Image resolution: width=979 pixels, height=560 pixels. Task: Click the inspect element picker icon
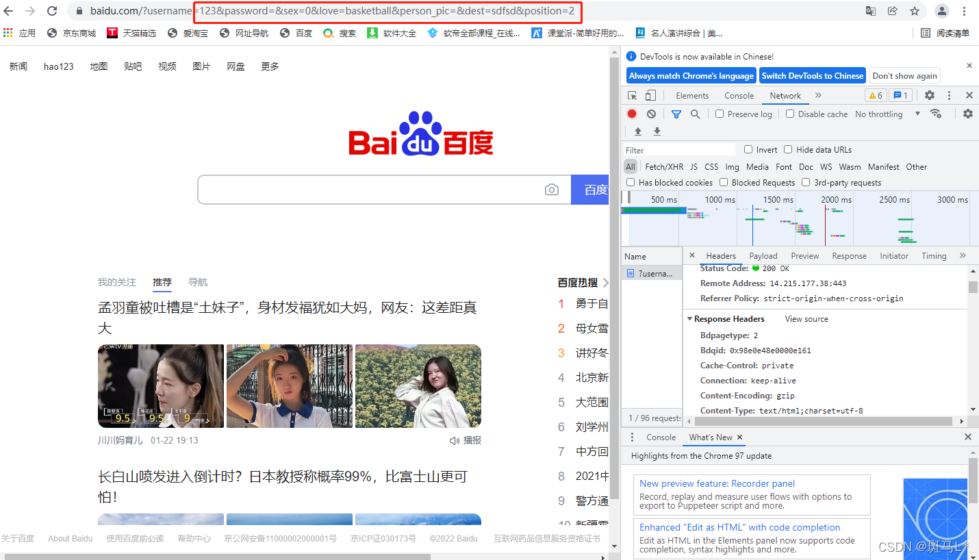633,96
